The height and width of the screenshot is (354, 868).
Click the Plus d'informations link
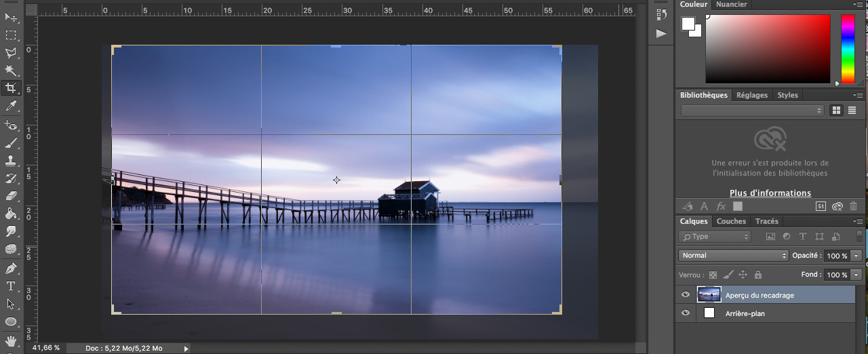[770, 193]
